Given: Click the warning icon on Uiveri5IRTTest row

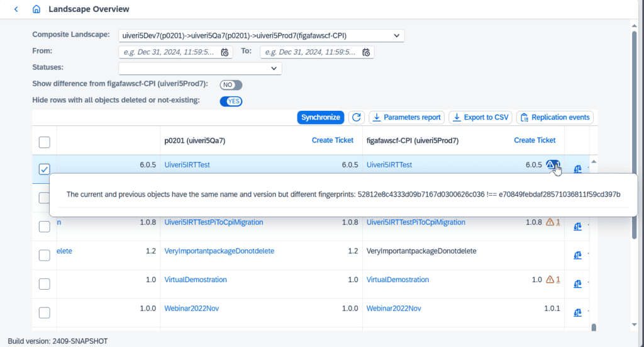Looking at the screenshot, I should tap(553, 165).
